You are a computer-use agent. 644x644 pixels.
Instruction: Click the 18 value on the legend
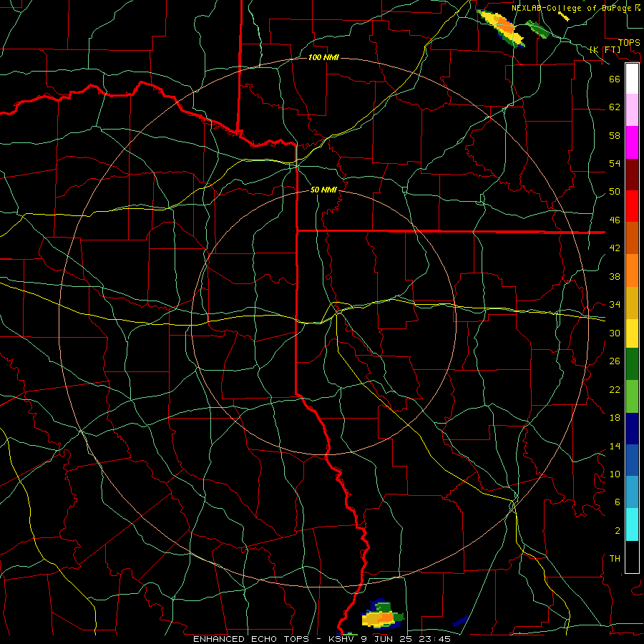615,418
